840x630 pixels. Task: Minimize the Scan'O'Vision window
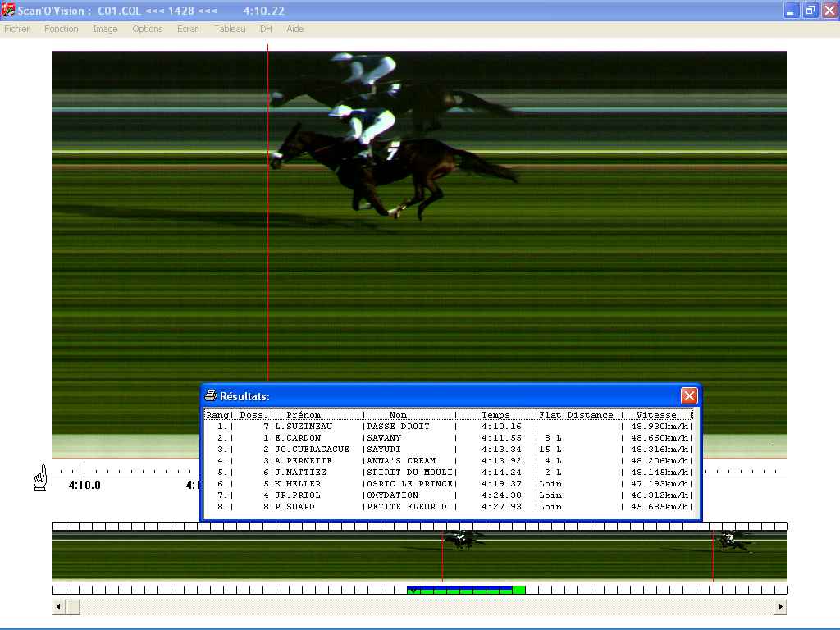click(791, 10)
